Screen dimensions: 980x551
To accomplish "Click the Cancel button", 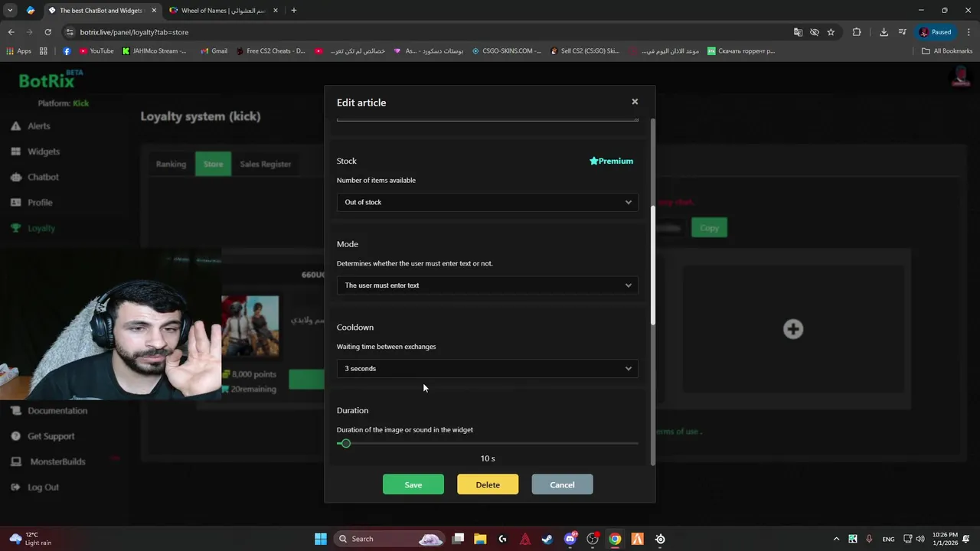I will 562,484.
